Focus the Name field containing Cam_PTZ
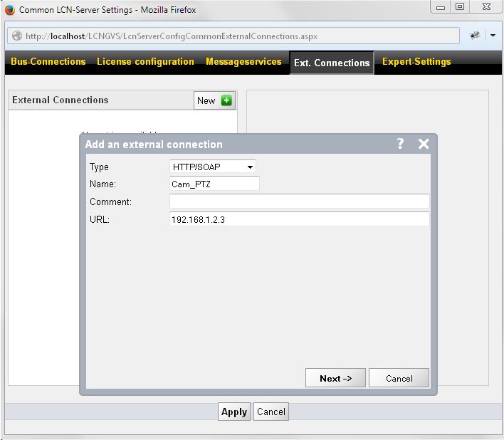 coord(214,184)
